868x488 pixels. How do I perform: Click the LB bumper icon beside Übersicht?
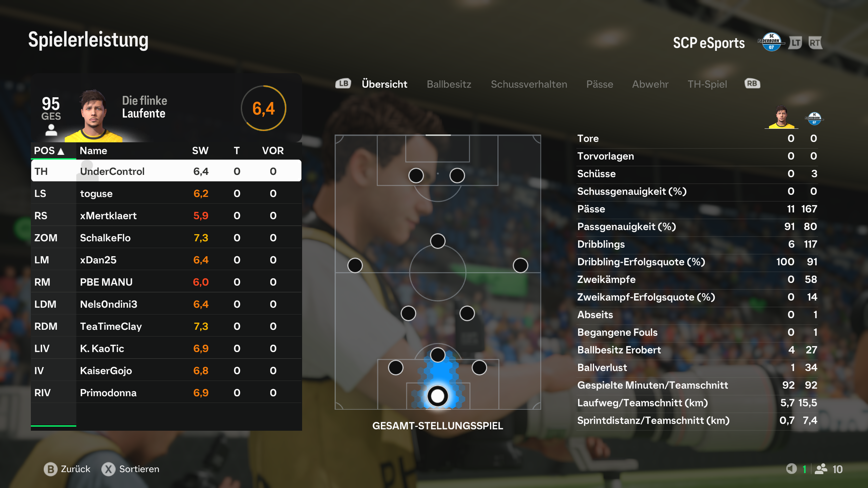click(x=343, y=84)
